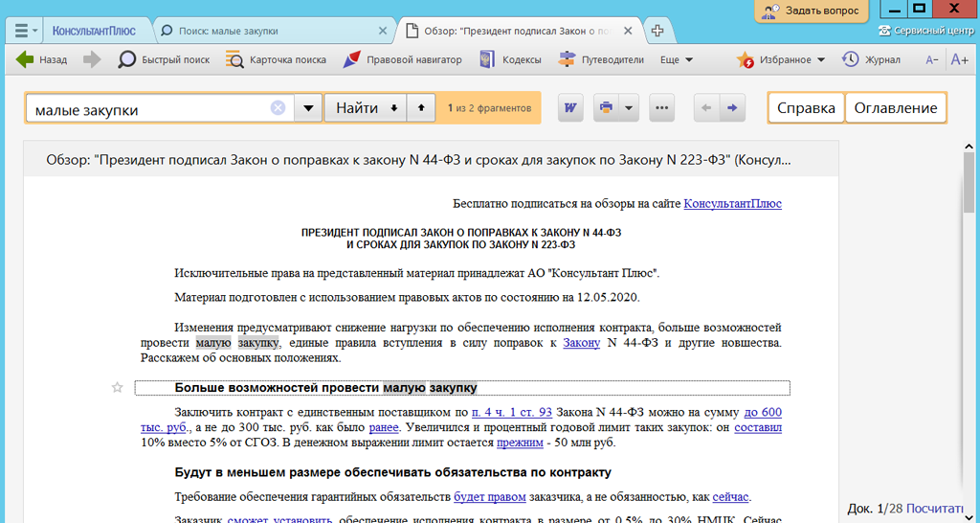Open Карточка поиска search card
This screenshot has height=523, width=980.
(x=277, y=60)
